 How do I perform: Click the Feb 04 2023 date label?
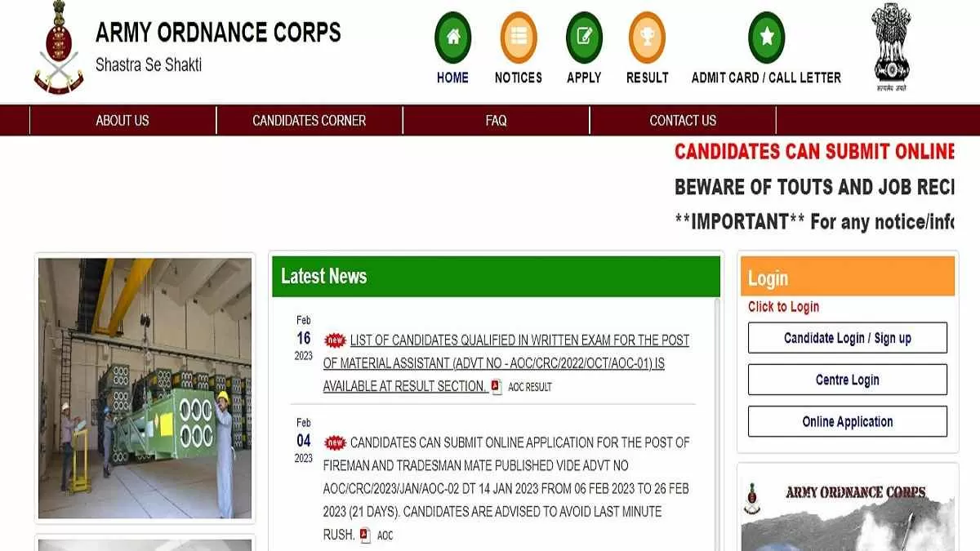(x=304, y=440)
